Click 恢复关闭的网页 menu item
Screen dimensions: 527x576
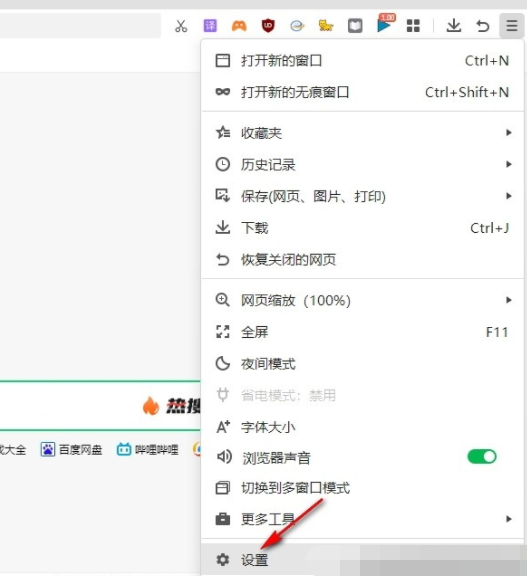362,260
